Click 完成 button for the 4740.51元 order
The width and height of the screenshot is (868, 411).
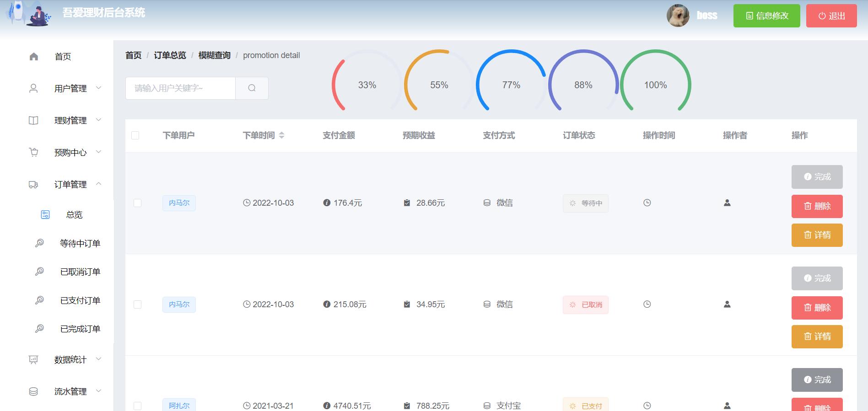click(x=817, y=380)
